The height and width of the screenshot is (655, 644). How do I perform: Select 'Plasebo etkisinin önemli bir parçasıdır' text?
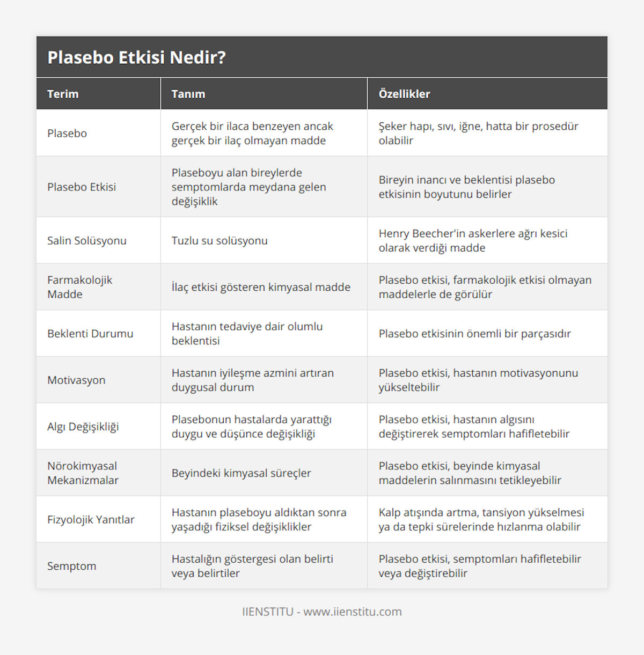(x=474, y=333)
